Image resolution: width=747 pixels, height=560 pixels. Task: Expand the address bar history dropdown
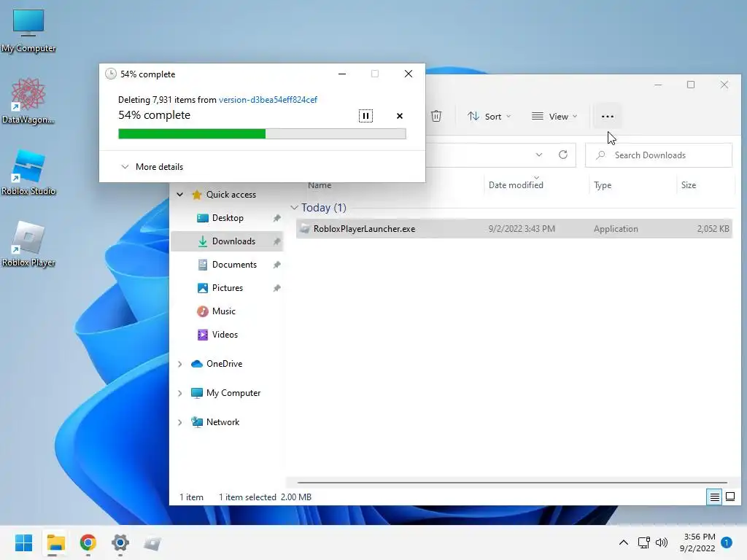(539, 155)
